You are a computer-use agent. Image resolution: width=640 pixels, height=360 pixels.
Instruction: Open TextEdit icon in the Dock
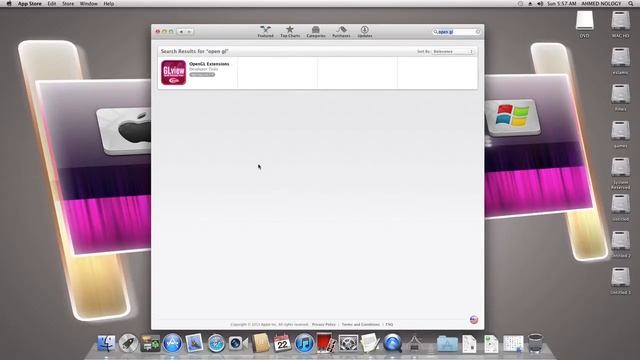[370, 343]
